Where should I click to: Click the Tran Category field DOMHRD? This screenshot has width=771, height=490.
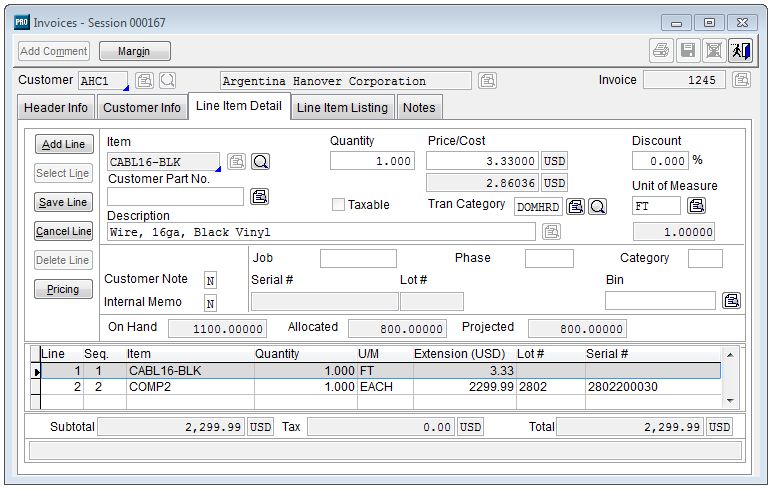pos(538,207)
